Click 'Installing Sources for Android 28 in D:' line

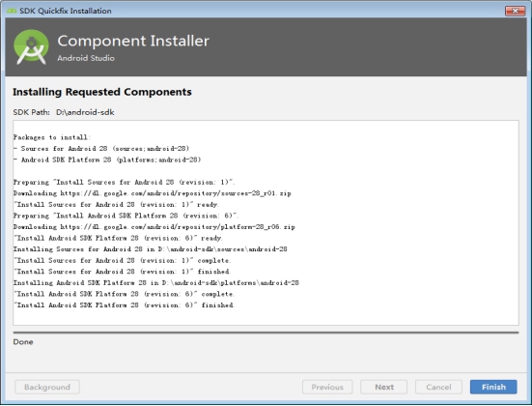(x=151, y=249)
